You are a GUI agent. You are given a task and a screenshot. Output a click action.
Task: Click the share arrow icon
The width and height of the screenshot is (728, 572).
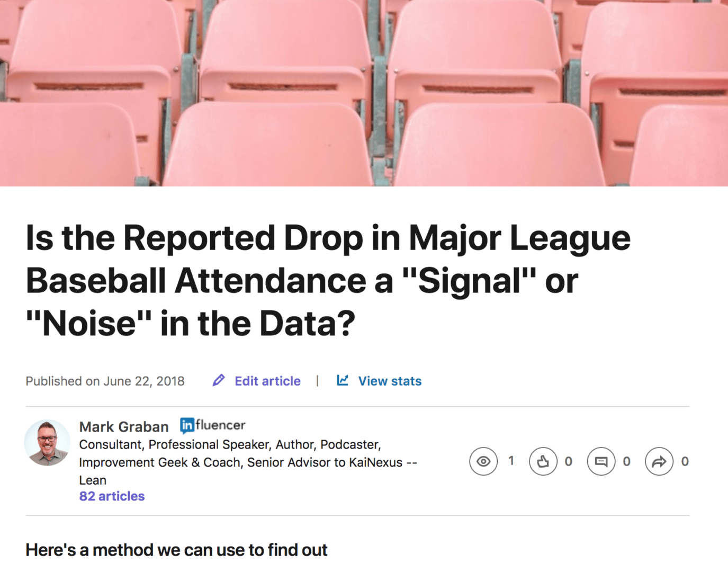click(x=659, y=461)
